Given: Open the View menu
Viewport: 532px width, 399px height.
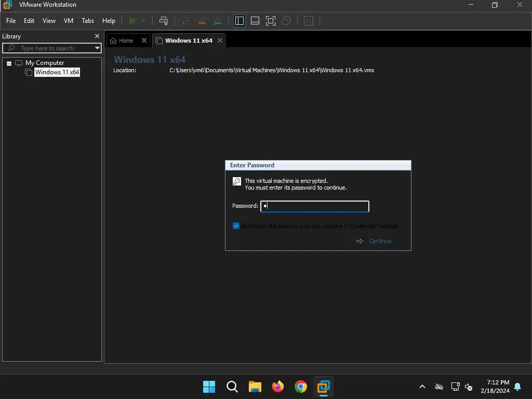Looking at the screenshot, I should (49, 21).
